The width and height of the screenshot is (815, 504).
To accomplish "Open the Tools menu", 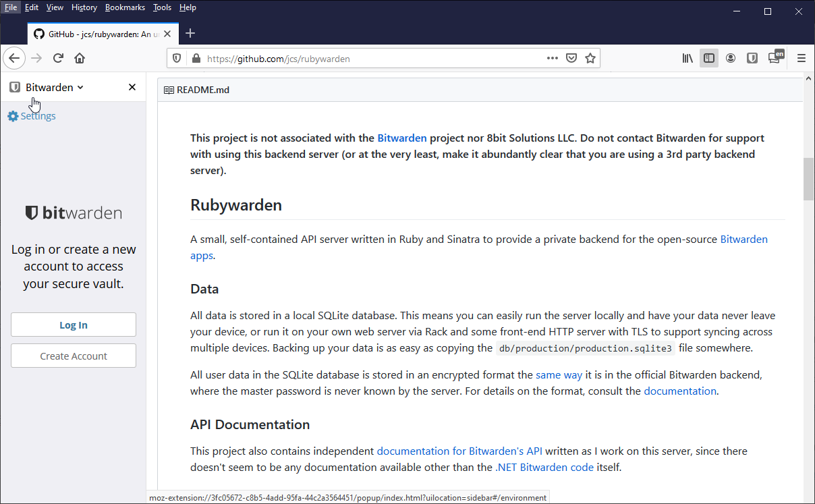I will [162, 7].
